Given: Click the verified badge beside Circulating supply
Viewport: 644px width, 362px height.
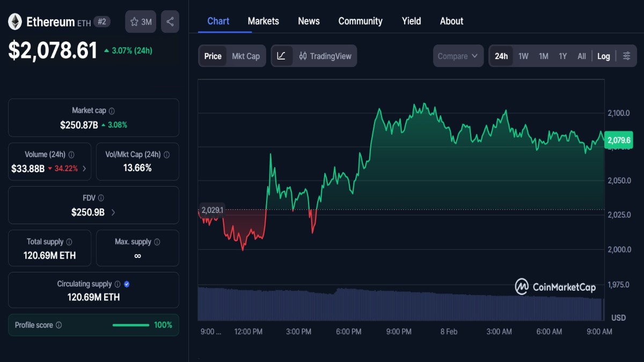Looking at the screenshot, I should coord(127,284).
